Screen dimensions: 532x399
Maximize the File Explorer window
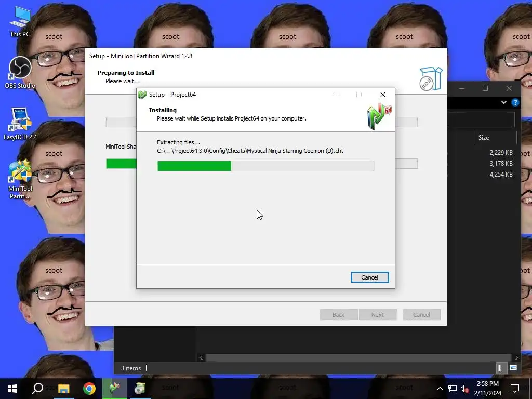click(x=485, y=88)
